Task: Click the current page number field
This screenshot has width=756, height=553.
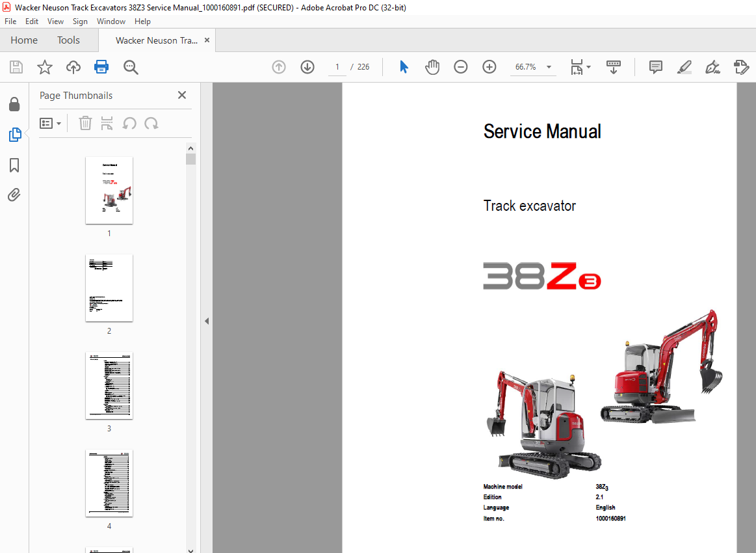Action: [x=337, y=67]
